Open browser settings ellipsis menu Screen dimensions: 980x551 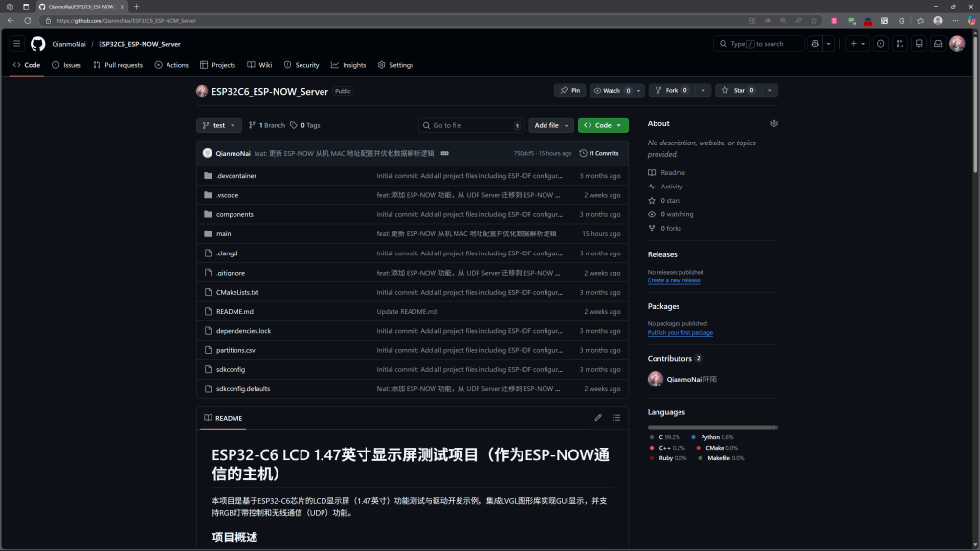click(x=955, y=21)
